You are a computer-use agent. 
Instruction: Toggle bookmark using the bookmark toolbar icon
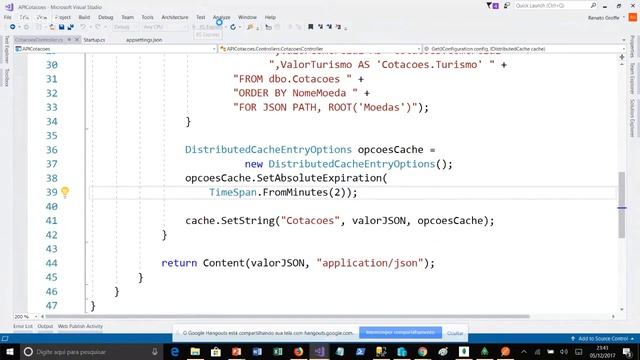tap(311, 27)
